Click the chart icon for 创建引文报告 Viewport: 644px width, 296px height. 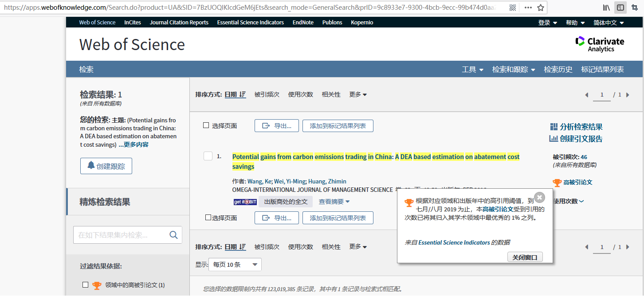[554, 139]
